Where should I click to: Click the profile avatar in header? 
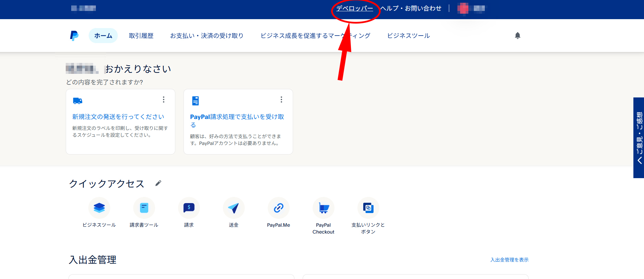tap(463, 8)
